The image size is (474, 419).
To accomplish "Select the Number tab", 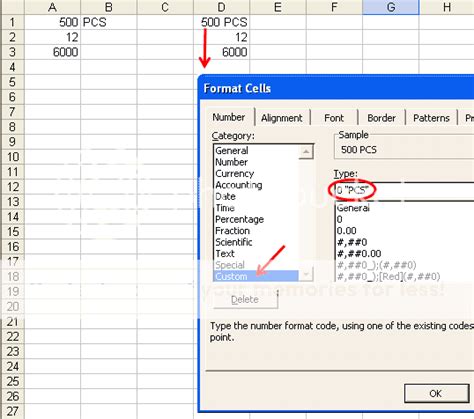I will (x=229, y=117).
